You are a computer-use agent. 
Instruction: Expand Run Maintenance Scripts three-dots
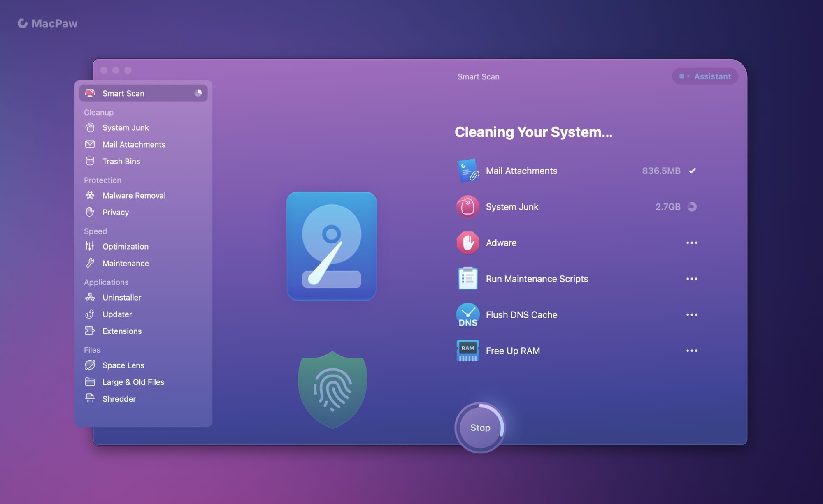[x=691, y=279]
